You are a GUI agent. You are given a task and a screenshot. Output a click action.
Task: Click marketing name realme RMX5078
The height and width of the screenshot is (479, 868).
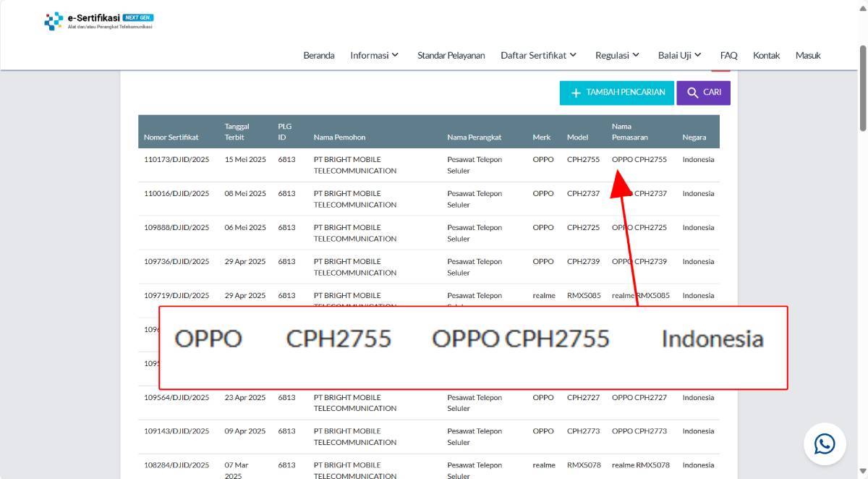tap(641, 465)
